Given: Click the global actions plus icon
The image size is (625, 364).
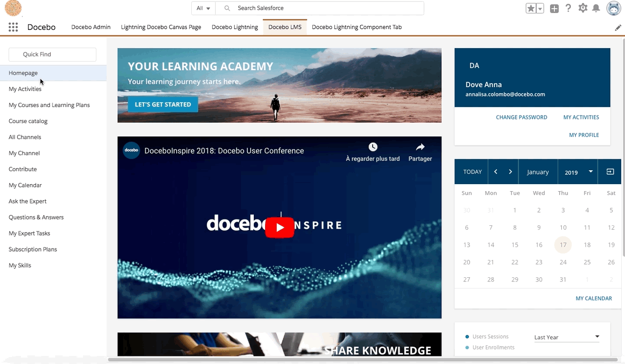Looking at the screenshot, I should pyautogui.click(x=554, y=8).
